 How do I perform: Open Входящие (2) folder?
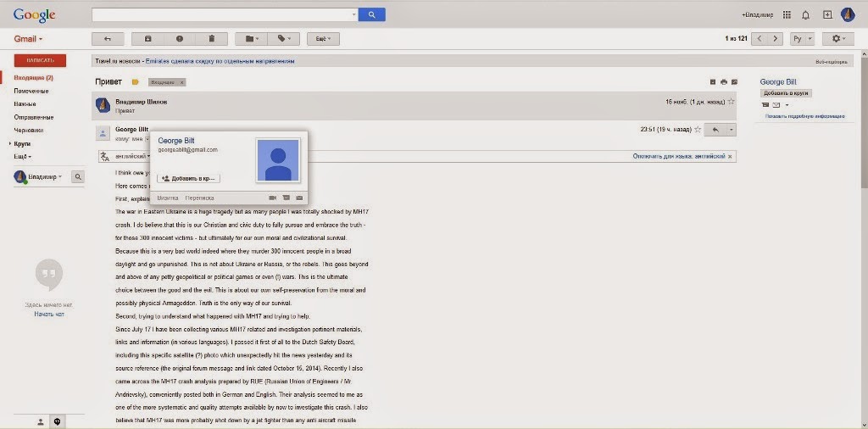33,77
